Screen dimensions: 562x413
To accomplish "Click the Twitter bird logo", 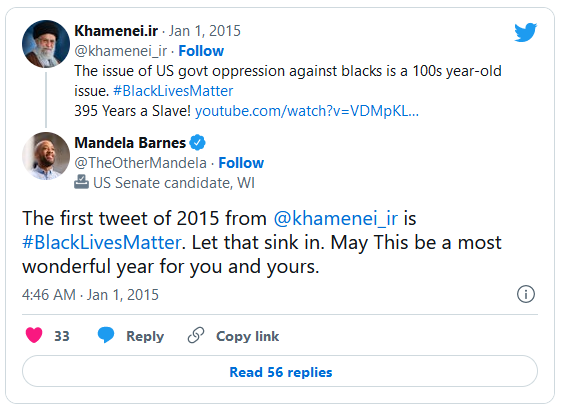I will tap(525, 32).
